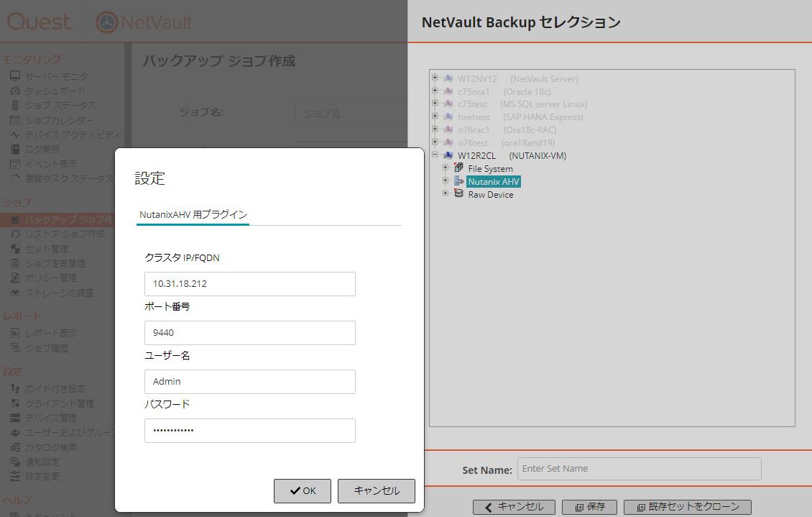Open イベント表示 in sidebar
Viewport: 812px width, 517px height.
click(x=51, y=164)
